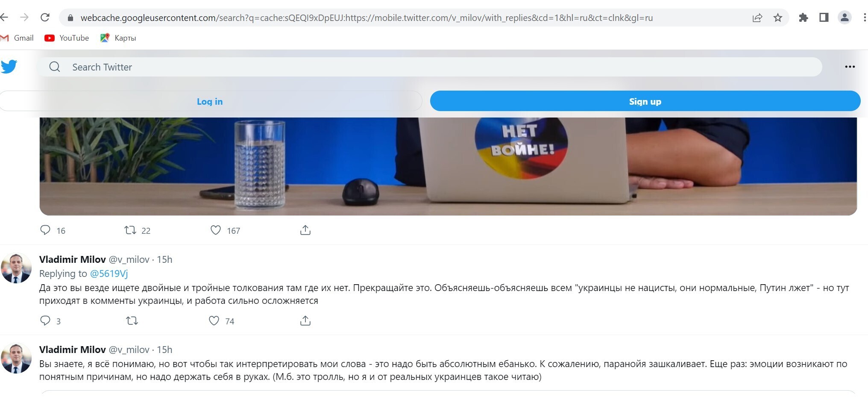Retweet the post with 22 retweets
The width and height of the screenshot is (868, 400).
pos(130,230)
